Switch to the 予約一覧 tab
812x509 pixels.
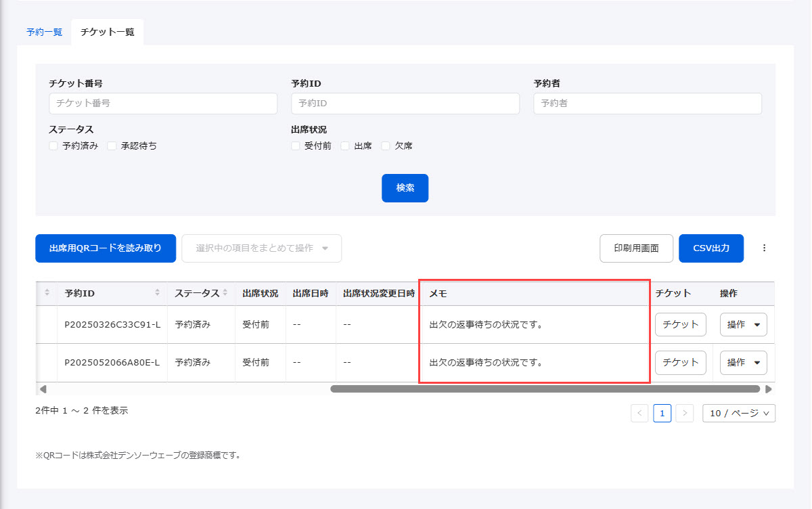pyautogui.click(x=44, y=32)
